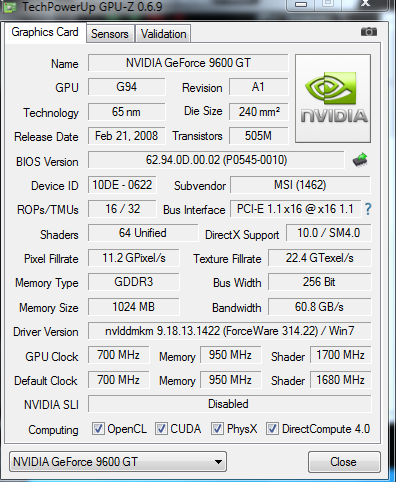
Task: Click the NVIDIA SLI field Disabled
Action: [230, 404]
